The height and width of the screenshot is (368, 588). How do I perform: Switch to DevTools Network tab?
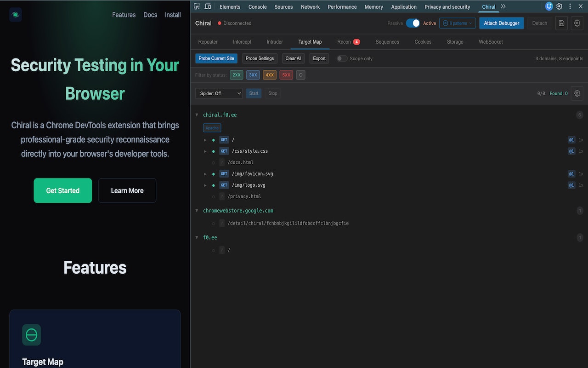[x=310, y=7]
